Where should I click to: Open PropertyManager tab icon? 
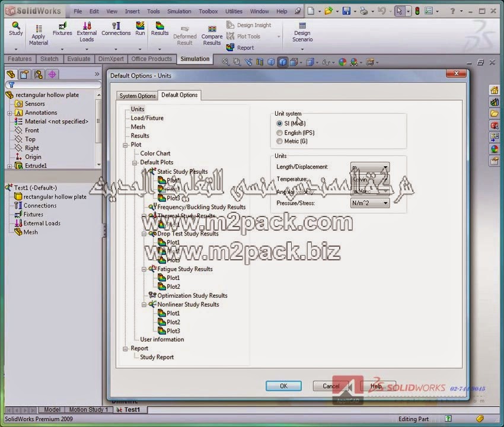click(24, 75)
